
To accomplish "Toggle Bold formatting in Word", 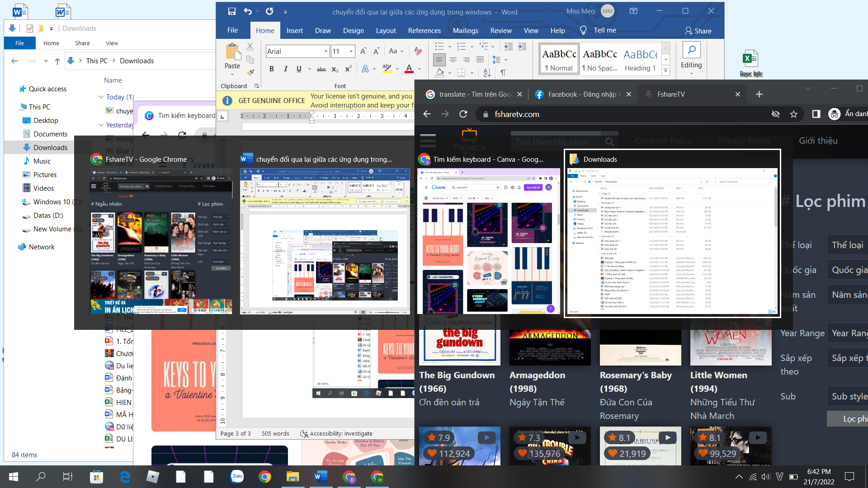I will (x=271, y=69).
